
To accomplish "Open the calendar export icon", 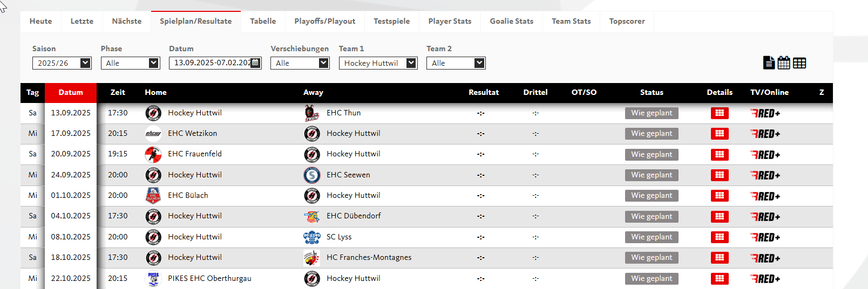I will (784, 63).
